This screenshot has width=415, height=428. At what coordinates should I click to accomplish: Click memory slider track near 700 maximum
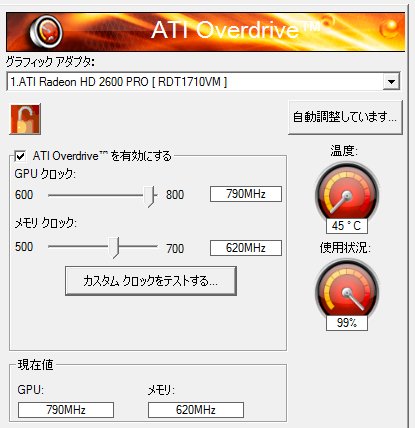152,247
